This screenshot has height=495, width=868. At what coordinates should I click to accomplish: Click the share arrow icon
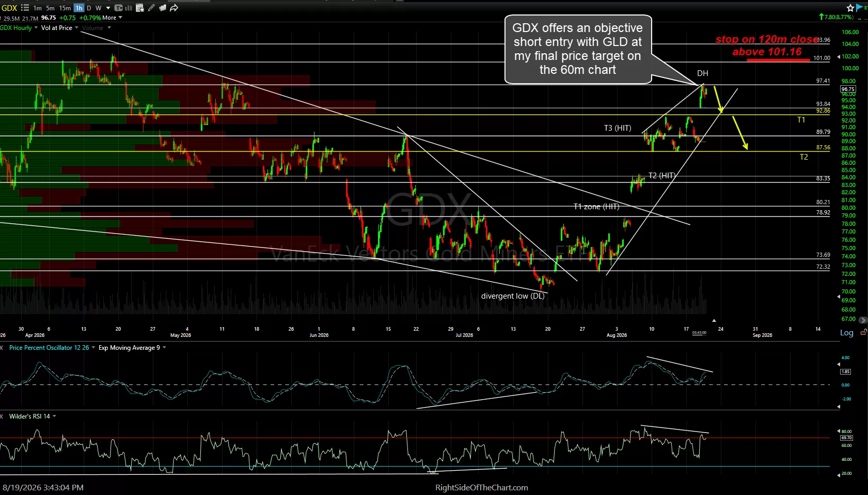pos(174,8)
